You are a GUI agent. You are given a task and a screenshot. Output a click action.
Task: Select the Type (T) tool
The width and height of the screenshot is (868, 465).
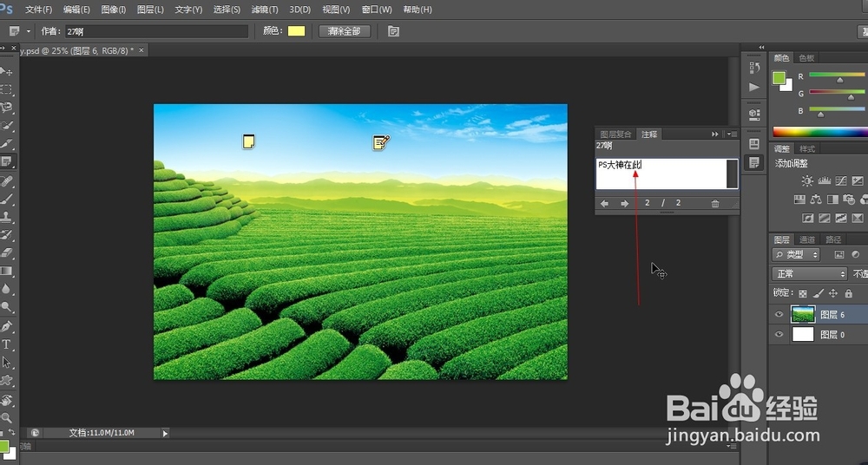pyautogui.click(x=6, y=344)
